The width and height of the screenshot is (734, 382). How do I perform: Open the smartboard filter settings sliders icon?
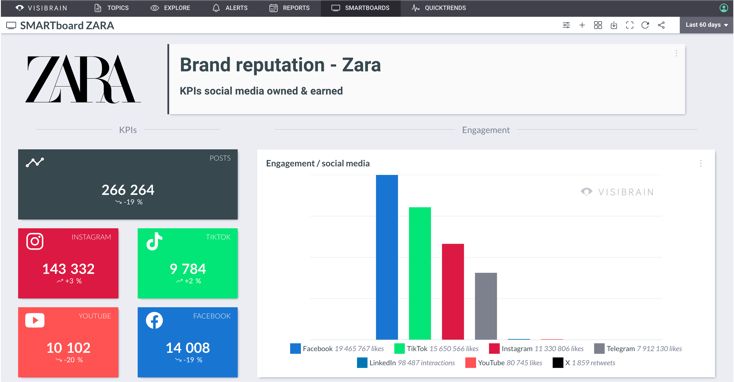tap(566, 25)
